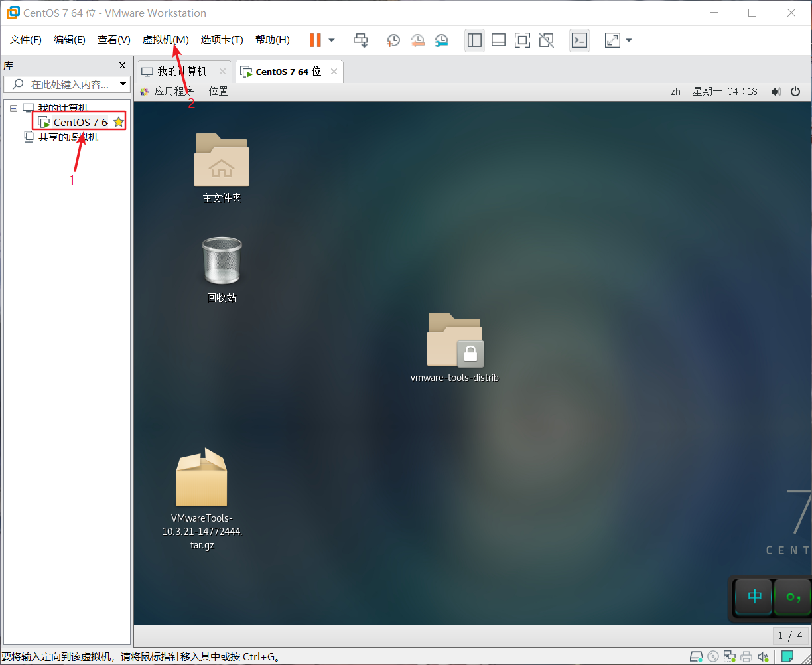
Task: Select the 回收站 trash icon
Action: tap(222, 269)
